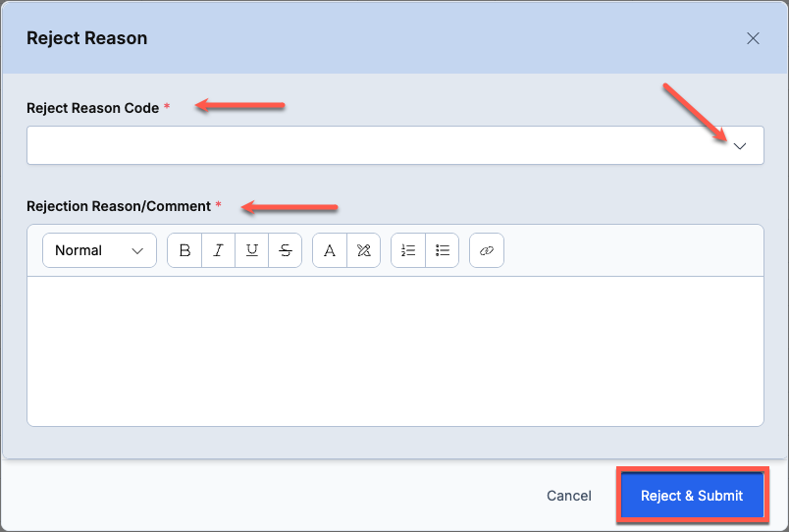
Task: Apply italic formatting to the comment
Action: pyautogui.click(x=218, y=250)
